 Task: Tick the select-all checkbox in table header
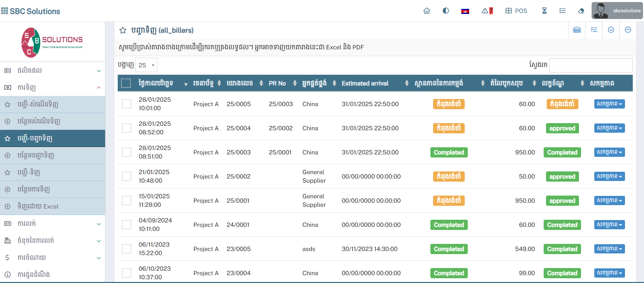pos(126,83)
